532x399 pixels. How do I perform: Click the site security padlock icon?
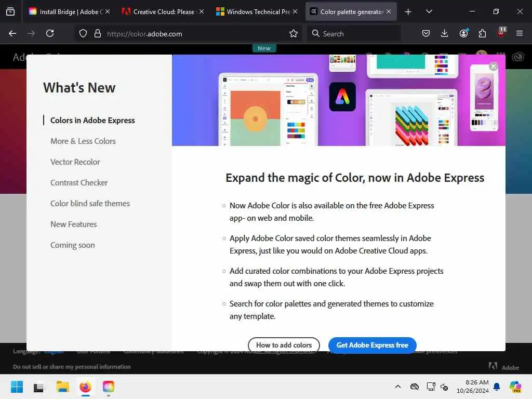[x=98, y=34]
